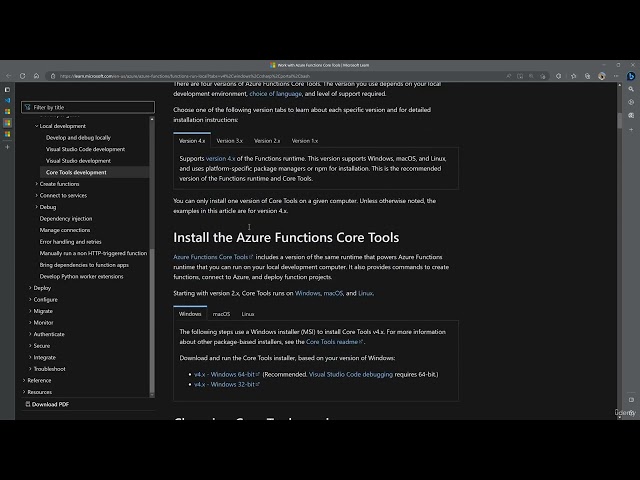Switch to the Visual Studio Code vertical tab
This screenshot has width=640, height=480.
[7, 100]
